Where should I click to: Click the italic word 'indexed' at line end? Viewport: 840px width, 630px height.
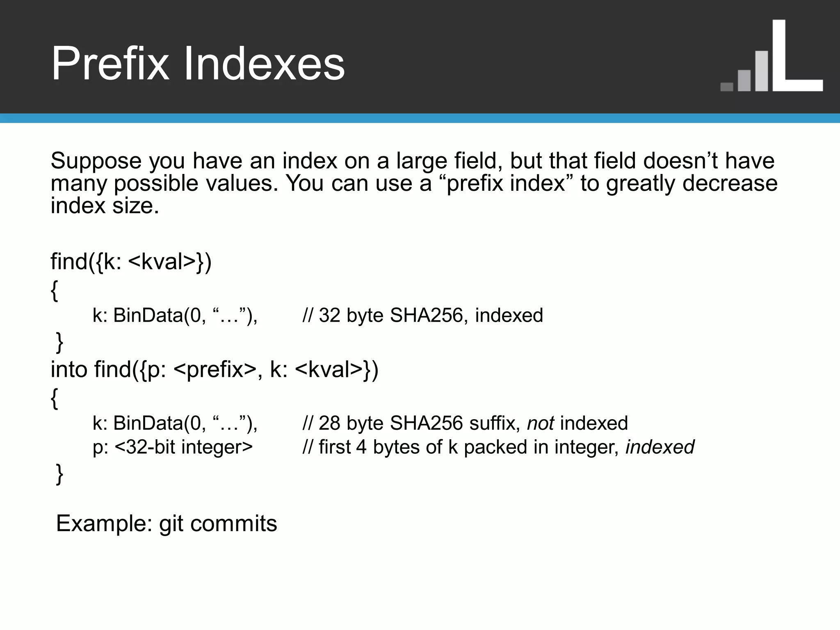(x=660, y=447)
